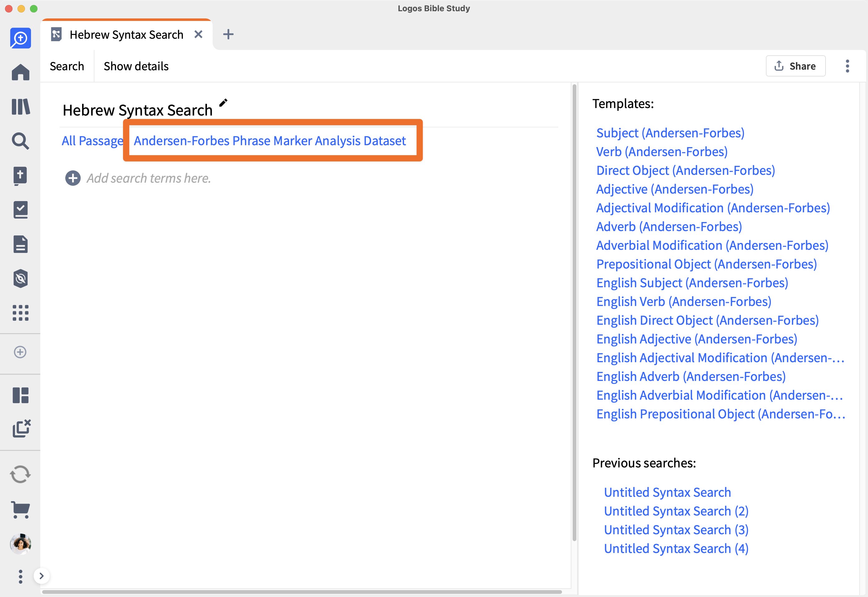868x597 pixels.
Task: Click the Hebrew Syntax Search title text
Action: pyautogui.click(x=137, y=110)
